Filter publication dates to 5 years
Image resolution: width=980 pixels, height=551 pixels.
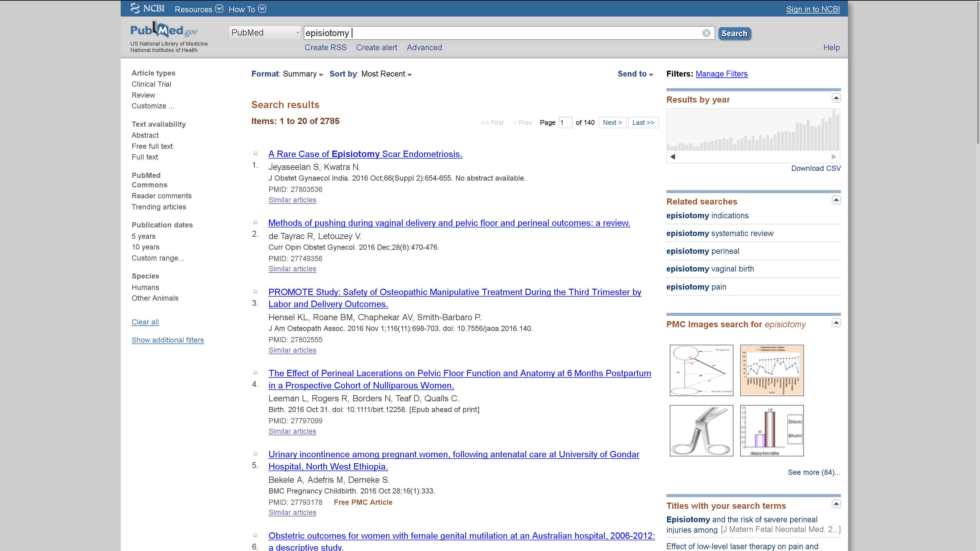click(143, 236)
